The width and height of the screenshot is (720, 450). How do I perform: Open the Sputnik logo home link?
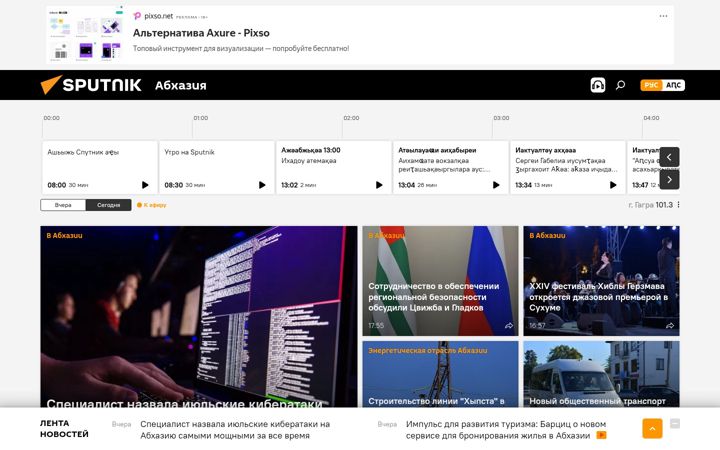91,85
